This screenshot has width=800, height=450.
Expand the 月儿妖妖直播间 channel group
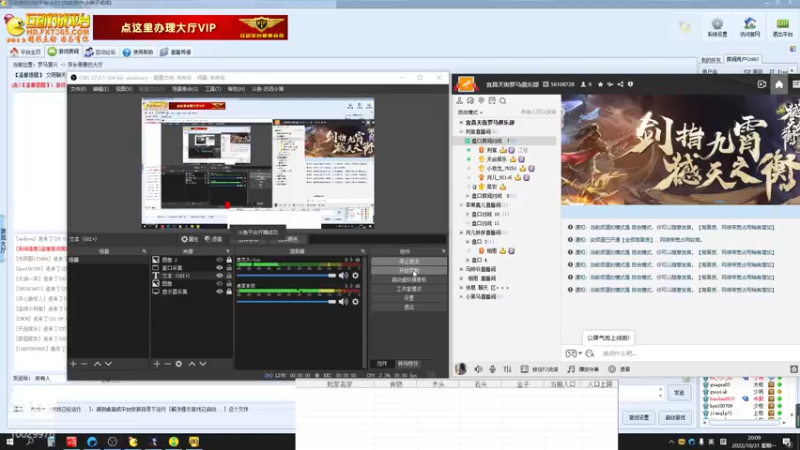461,233
